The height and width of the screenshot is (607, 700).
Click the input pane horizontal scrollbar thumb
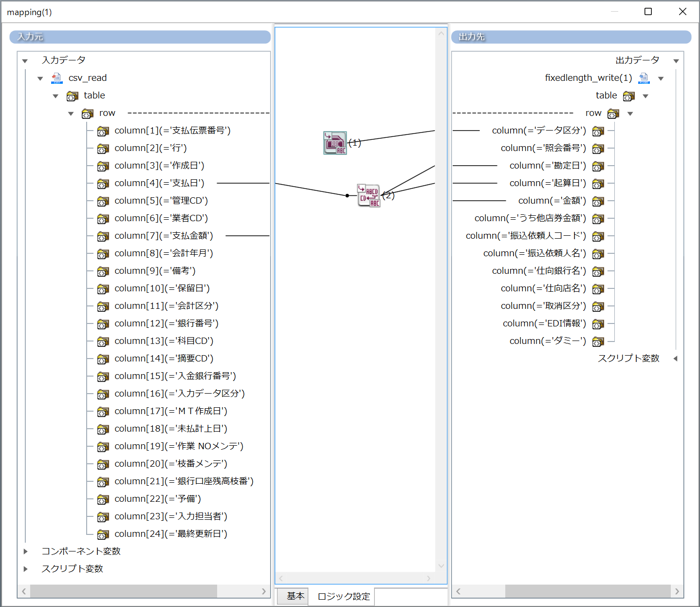tap(124, 591)
